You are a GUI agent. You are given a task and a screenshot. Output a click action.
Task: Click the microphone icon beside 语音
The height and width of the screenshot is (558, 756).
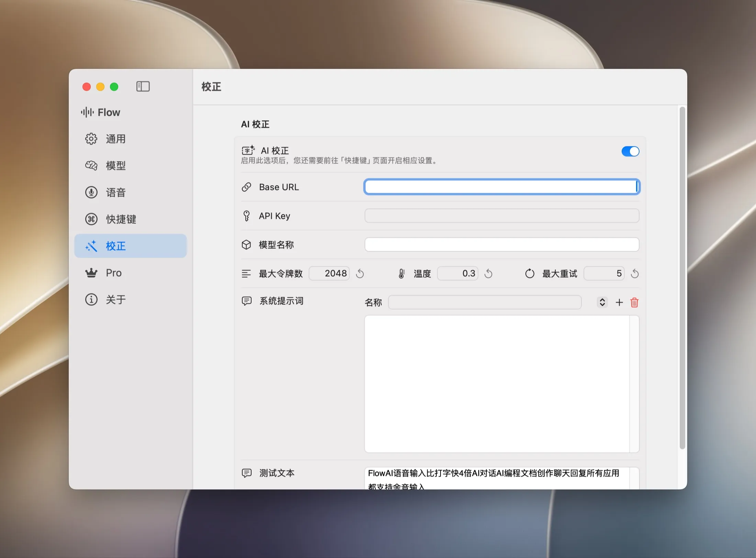click(x=91, y=192)
